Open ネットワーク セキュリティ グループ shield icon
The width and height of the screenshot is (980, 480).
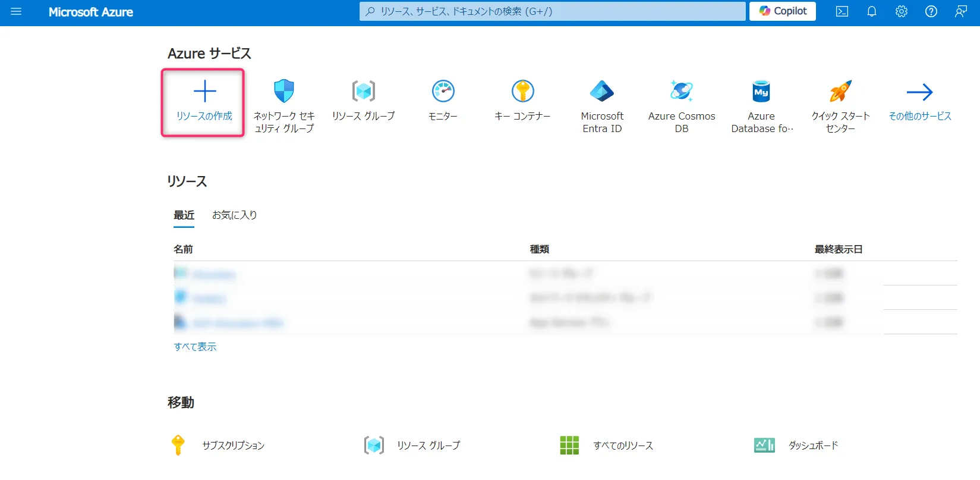tap(284, 91)
